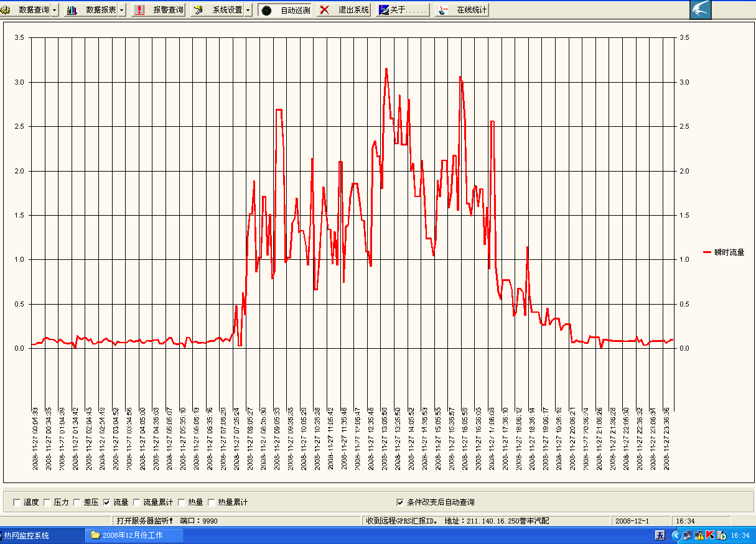Enable the 温度 checkbox
Viewport: 756px width, 544px height.
[17, 502]
